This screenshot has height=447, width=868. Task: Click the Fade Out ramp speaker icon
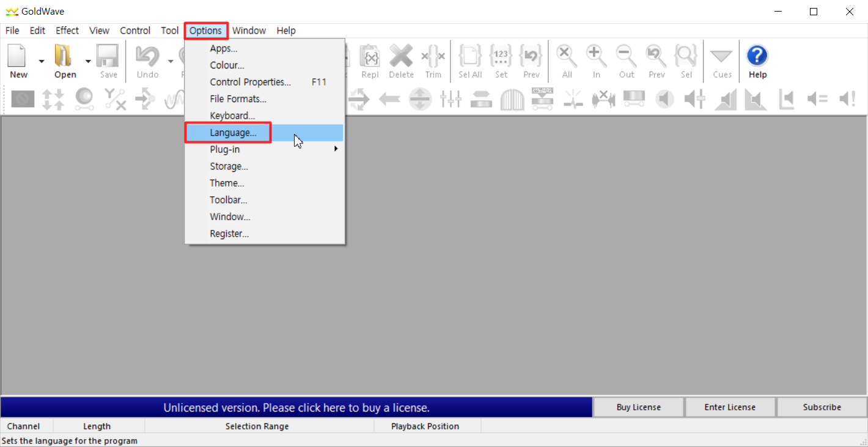pos(756,99)
